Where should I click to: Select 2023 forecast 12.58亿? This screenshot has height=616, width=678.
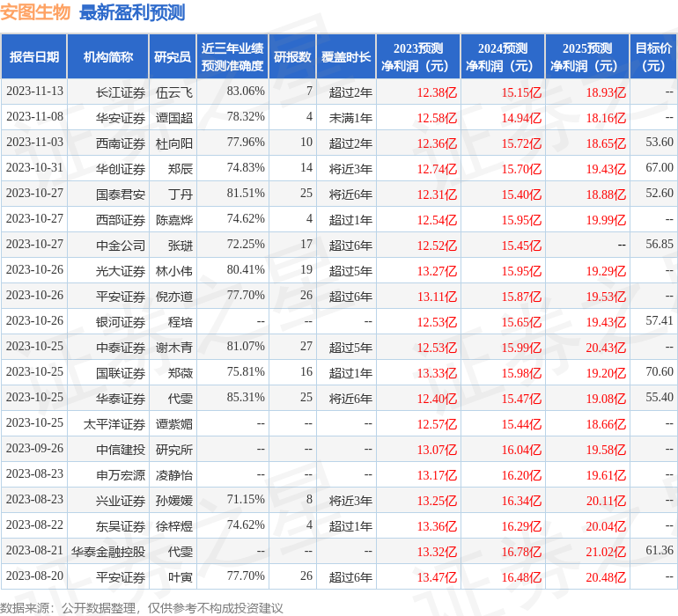437,118
